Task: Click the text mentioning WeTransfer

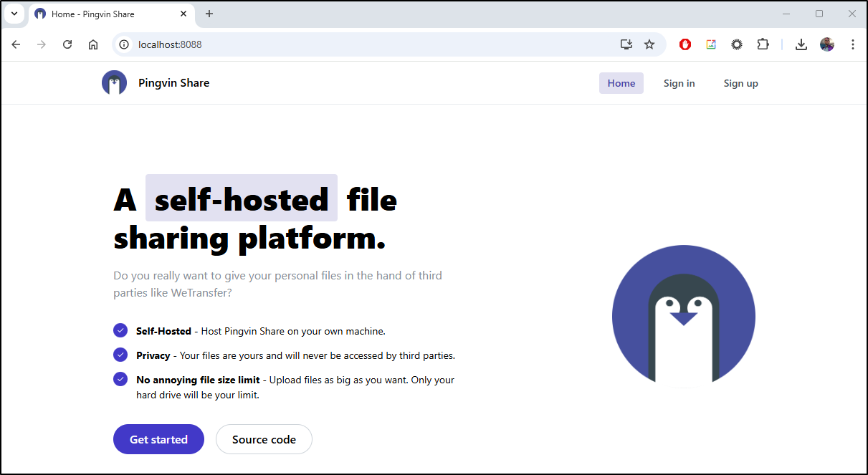Action: [277, 284]
